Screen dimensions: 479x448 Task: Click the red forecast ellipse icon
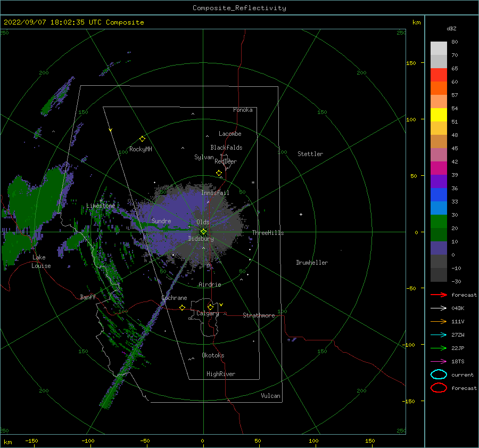439,388
